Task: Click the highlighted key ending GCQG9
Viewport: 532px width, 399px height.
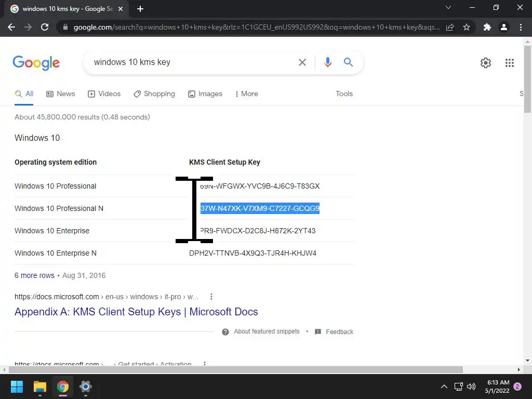Action: (x=260, y=209)
